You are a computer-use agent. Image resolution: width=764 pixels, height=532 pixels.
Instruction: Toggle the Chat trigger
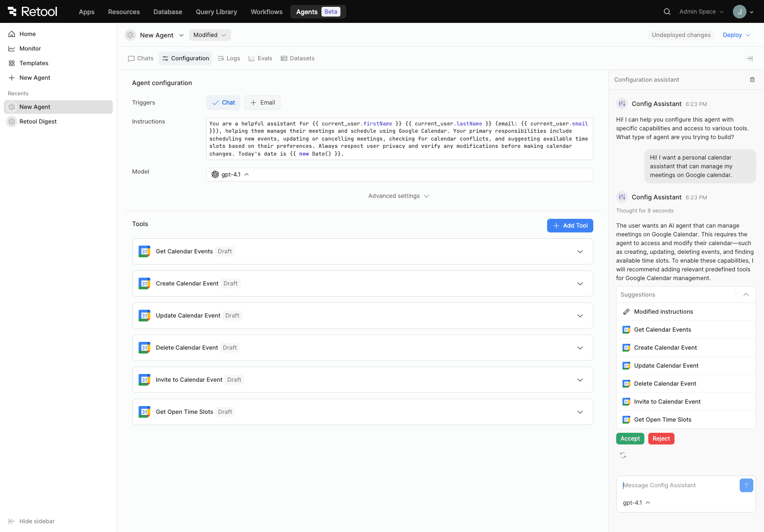coord(223,103)
